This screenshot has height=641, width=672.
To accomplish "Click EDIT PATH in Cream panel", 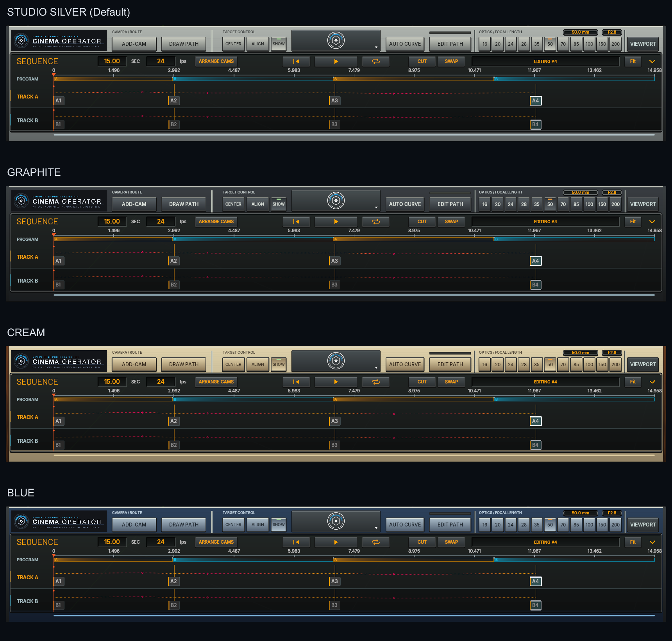I will (x=450, y=364).
